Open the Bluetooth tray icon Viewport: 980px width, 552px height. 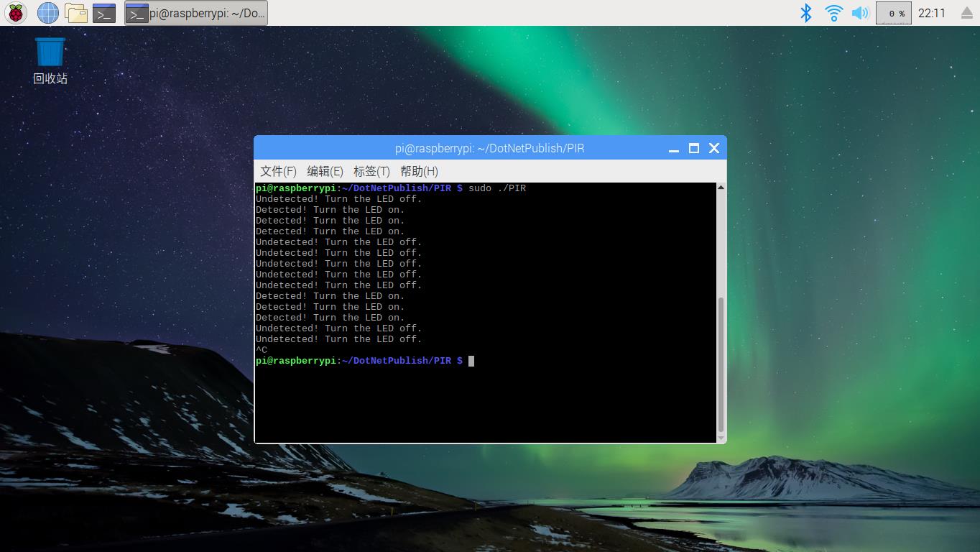806,12
